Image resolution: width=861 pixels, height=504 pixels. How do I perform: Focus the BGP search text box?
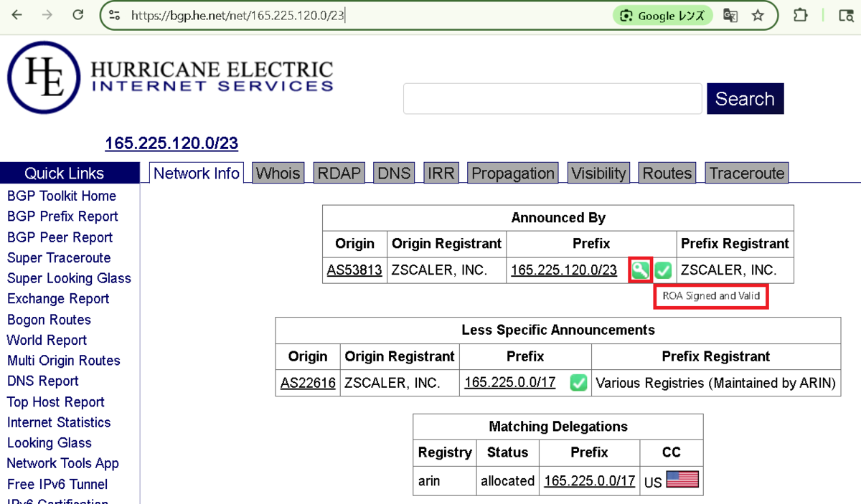tap(552, 99)
